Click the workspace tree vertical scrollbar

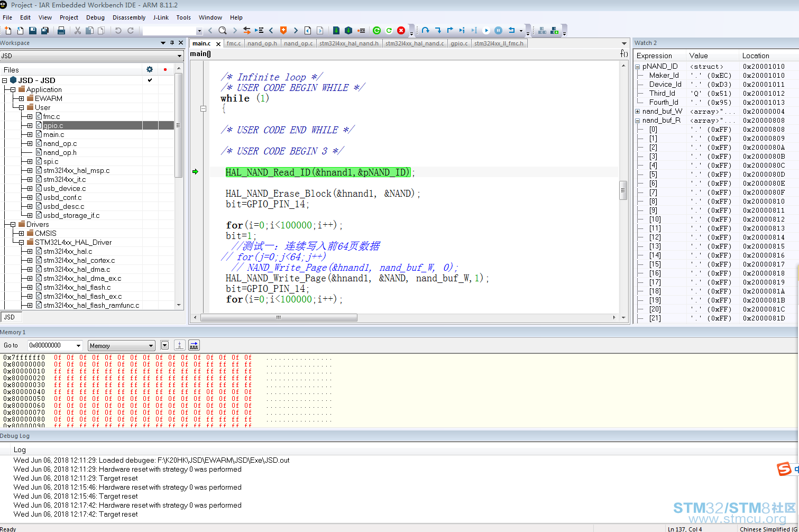click(x=179, y=125)
